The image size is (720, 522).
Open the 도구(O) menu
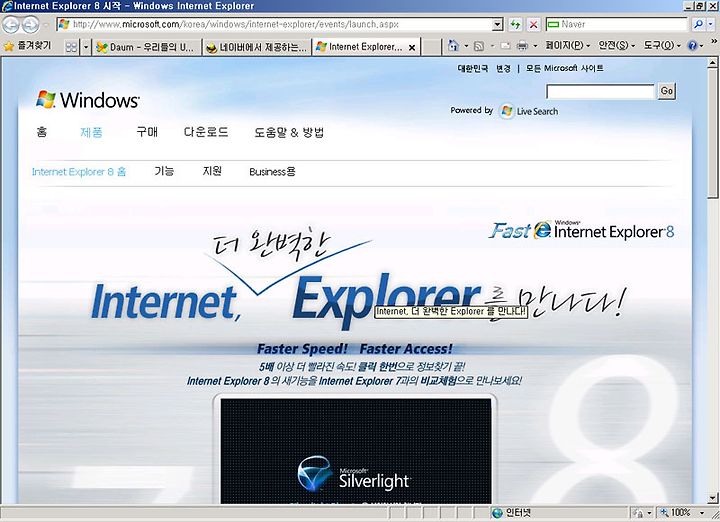click(x=662, y=45)
